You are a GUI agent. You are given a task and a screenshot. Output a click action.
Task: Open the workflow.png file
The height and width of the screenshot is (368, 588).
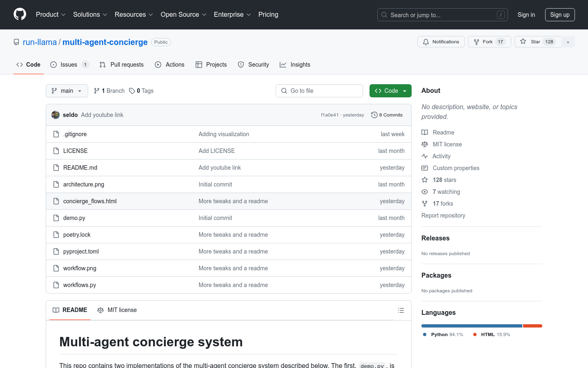pyautogui.click(x=80, y=268)
